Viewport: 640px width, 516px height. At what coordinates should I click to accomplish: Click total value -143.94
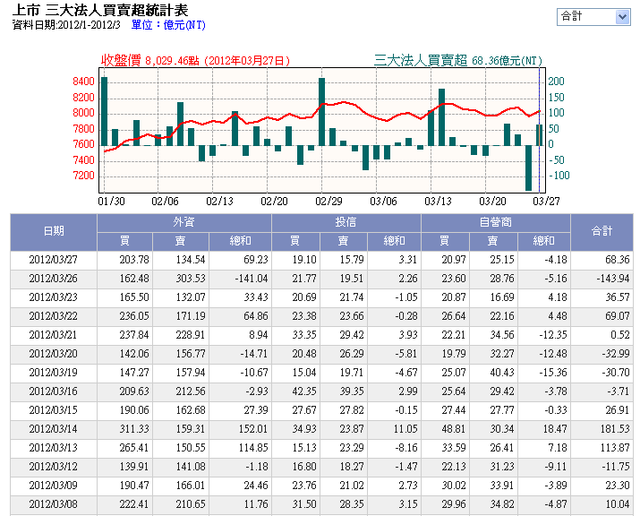613,279
